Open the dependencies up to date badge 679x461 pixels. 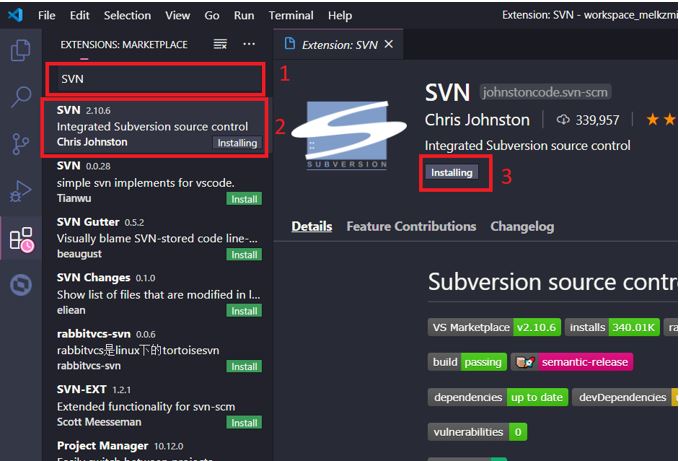pyautogui.click(x=498, y=397)
